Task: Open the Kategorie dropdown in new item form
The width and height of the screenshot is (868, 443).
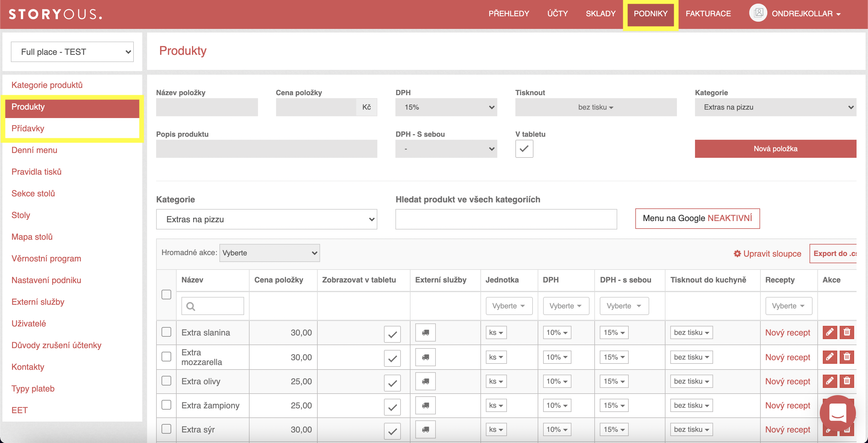Action: (775, 107)
